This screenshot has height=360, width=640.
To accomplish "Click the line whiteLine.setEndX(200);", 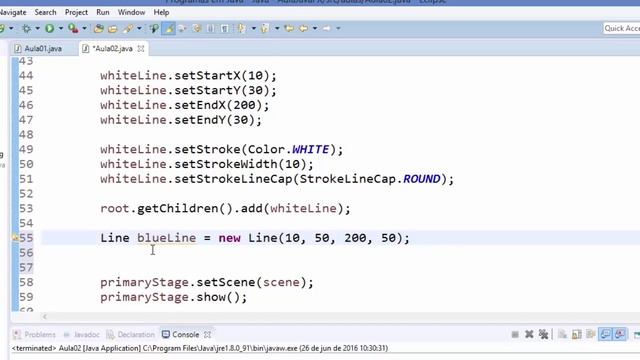I will pyautogui.click(x=185, y=105).
